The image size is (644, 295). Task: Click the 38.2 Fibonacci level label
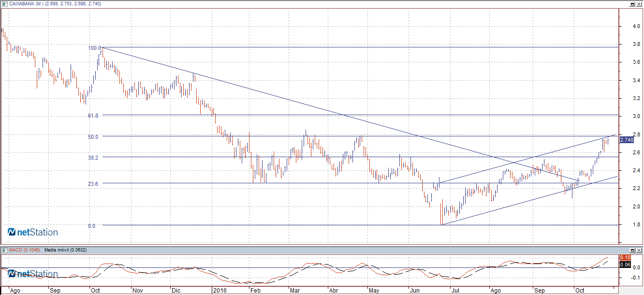94,157
